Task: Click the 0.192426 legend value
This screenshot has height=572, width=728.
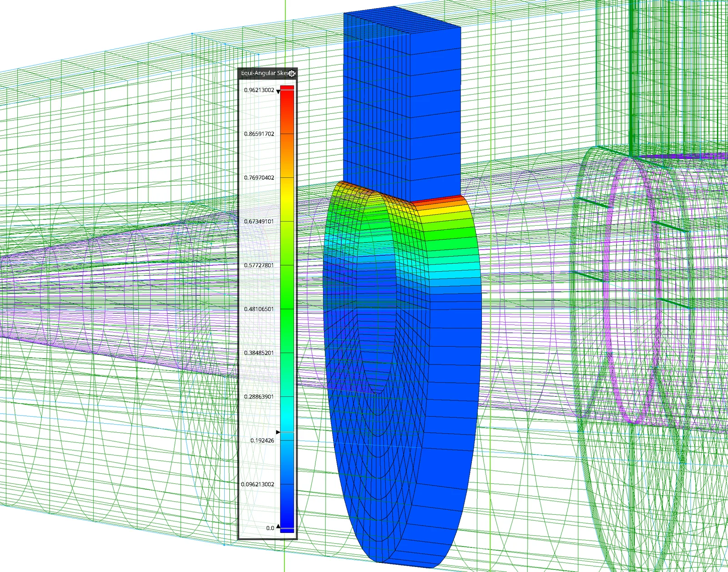Action: click(262, 440)
